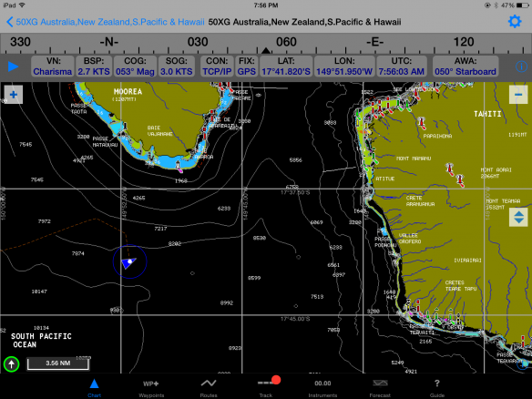Switch to the Routes tab
This screenshot has height=399, width=532.
(209, 388)
